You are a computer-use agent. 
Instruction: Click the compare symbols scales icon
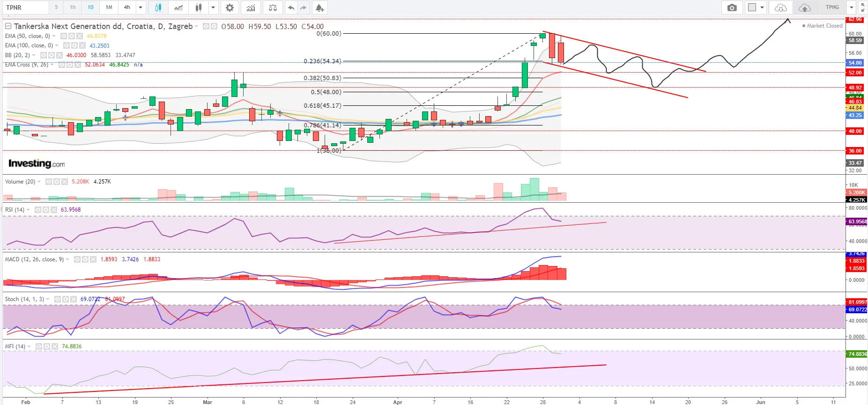273,7
